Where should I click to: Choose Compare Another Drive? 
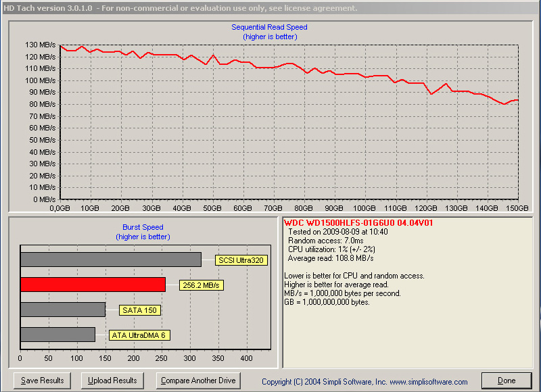(x=198, y=381)
